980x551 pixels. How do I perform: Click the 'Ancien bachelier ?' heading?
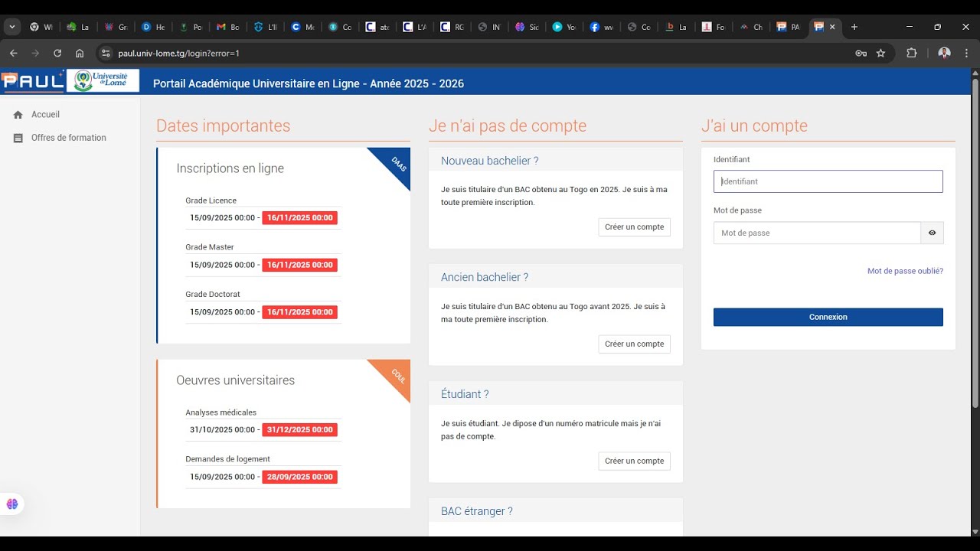click(485, 277)
